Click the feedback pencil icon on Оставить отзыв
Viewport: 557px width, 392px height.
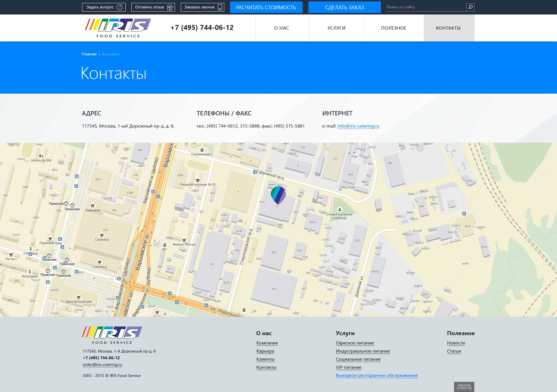point(171,7)
